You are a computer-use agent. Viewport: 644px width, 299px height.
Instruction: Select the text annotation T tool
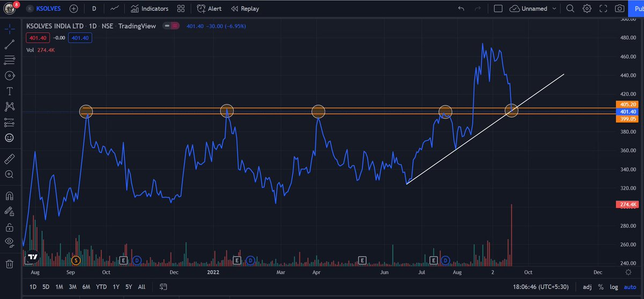pos(9,91)
